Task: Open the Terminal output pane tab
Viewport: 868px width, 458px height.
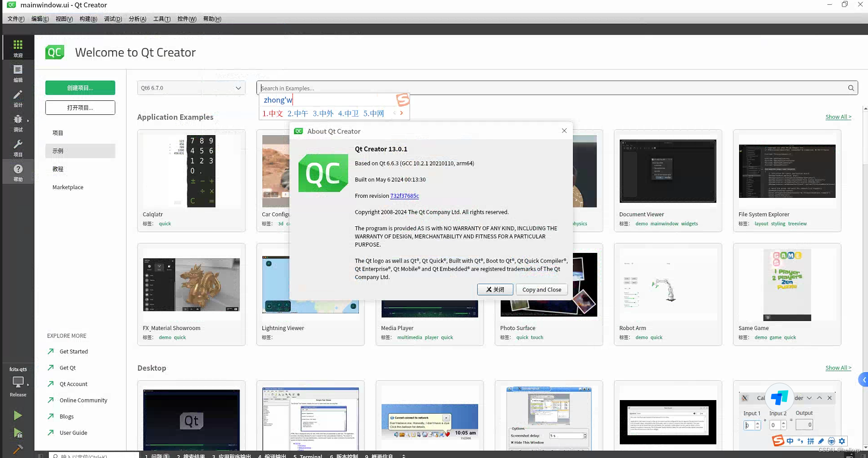Action: click(x=308, y=456)
